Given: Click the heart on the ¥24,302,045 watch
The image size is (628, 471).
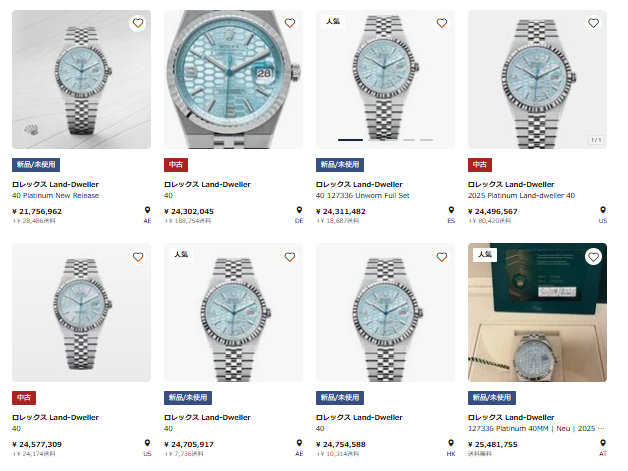Looking at the screenshot, I should 290,23.
